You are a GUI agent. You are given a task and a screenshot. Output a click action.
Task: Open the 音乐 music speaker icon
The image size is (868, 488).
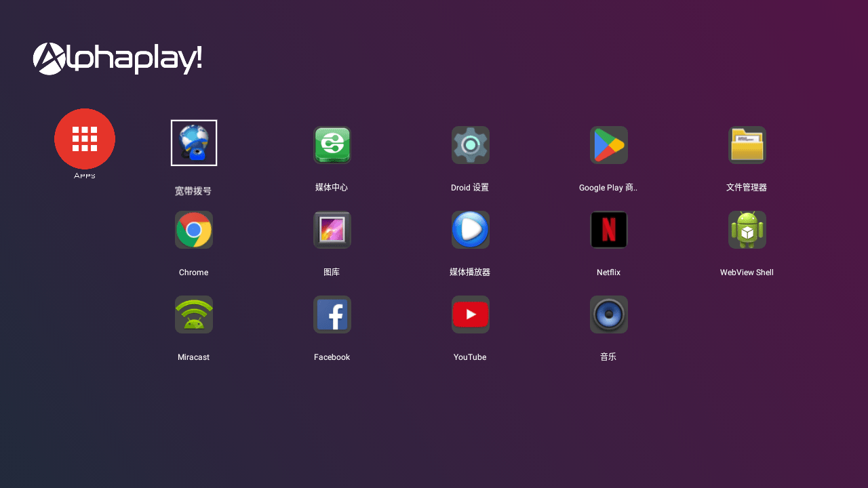(609, 314)
